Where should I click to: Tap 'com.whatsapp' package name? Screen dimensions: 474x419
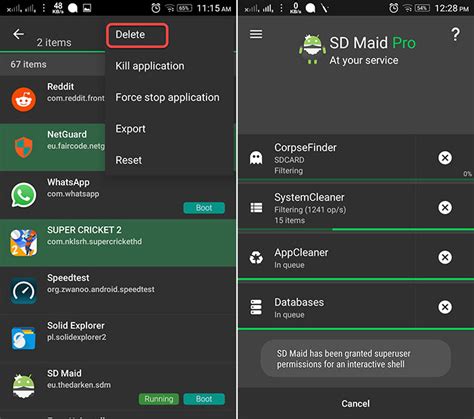(73, 194)
